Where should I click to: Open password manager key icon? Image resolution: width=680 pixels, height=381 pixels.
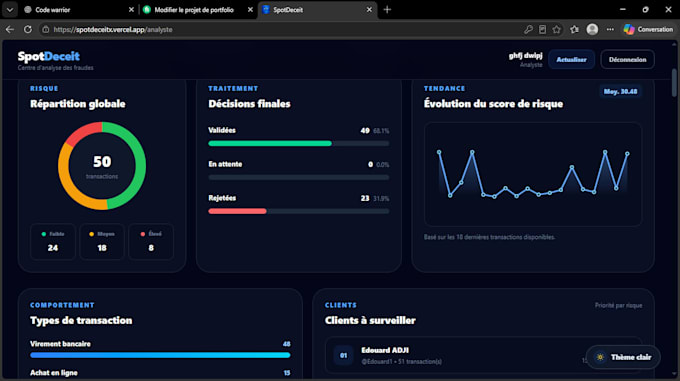click(528, 29)
